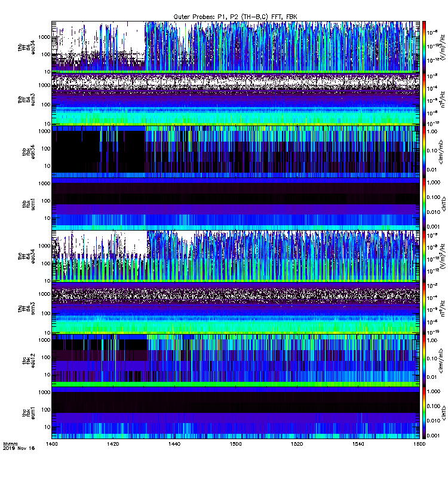The image size is (448, 478).
Task: Click the 1540 time axis label
Action: 358,444
